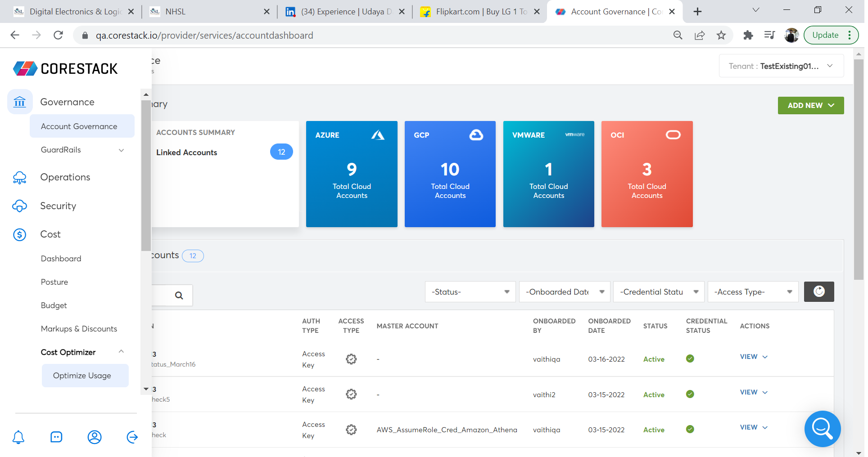Click the search magnifier in accounts table
The image size is (868, 457).
[179, 296]
